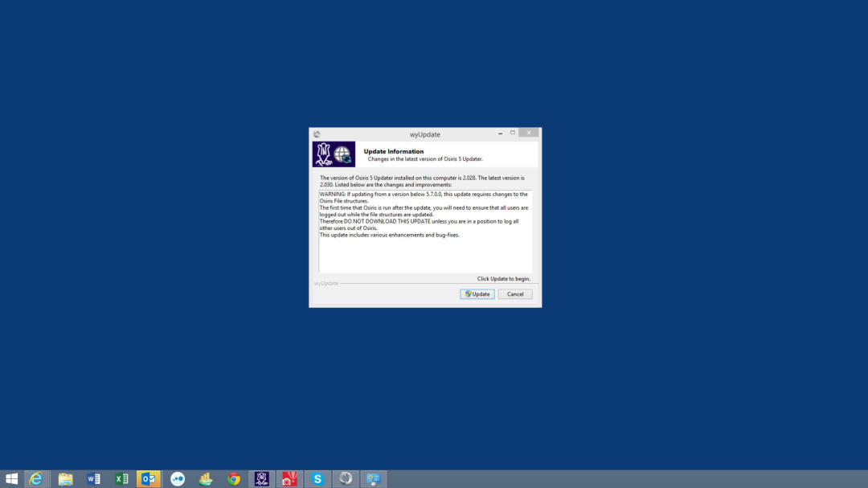Switch to Outlook in the taskbar

149,479
